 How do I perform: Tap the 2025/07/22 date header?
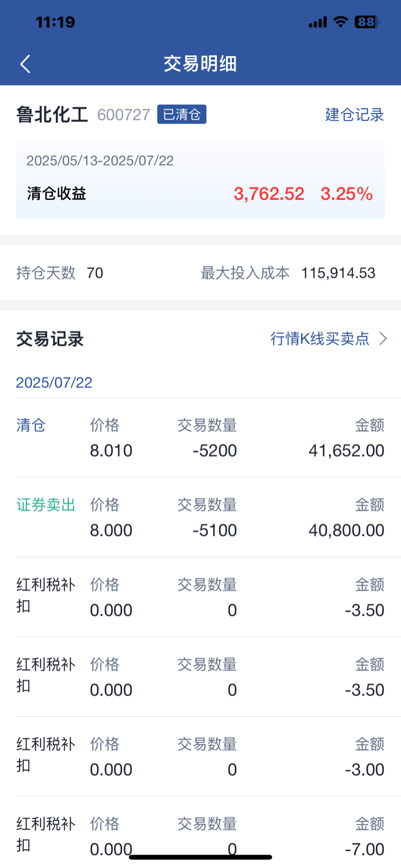(x=54, y=383)
